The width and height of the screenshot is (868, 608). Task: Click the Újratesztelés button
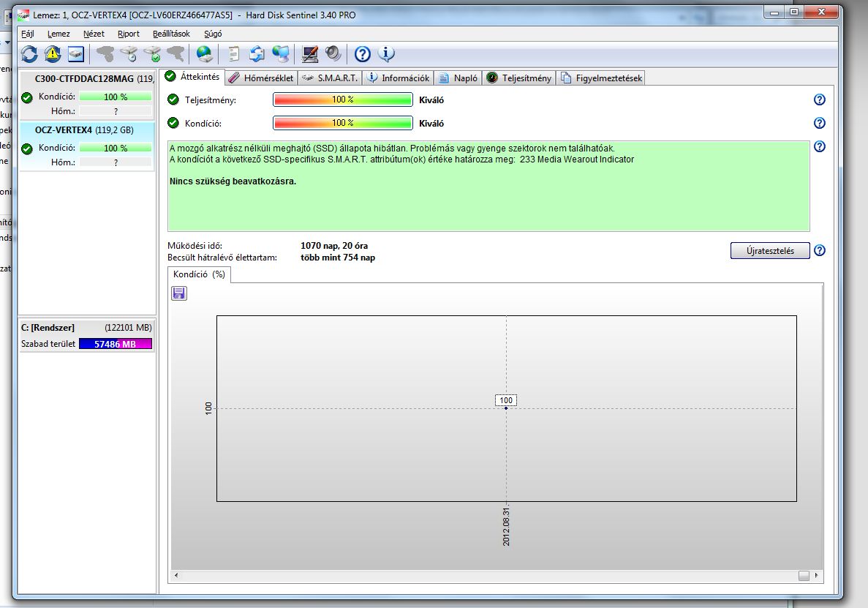(770, 251)
